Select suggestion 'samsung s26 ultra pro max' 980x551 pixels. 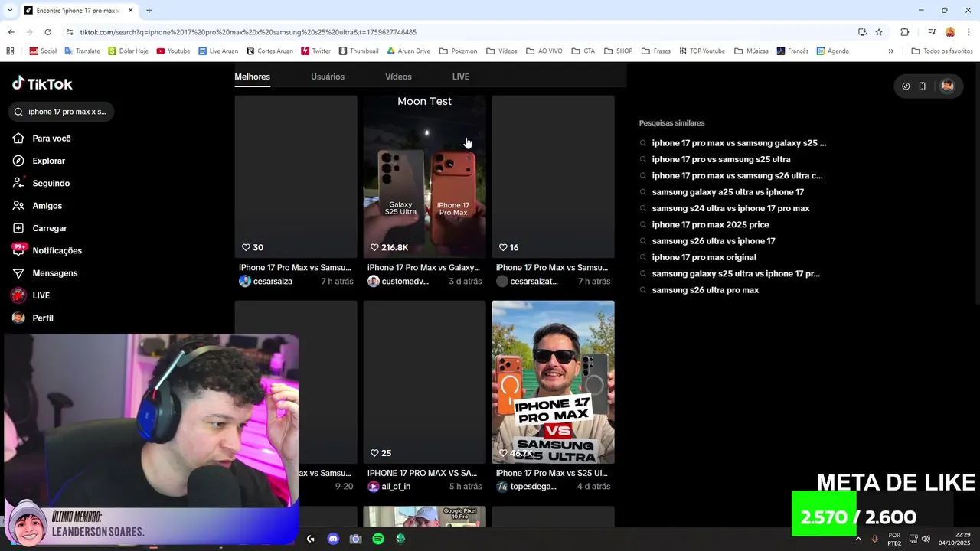coord(705,290)
